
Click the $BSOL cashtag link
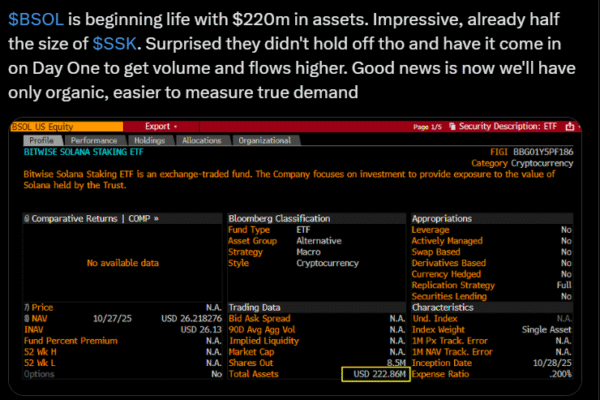[x=35, y=19]
